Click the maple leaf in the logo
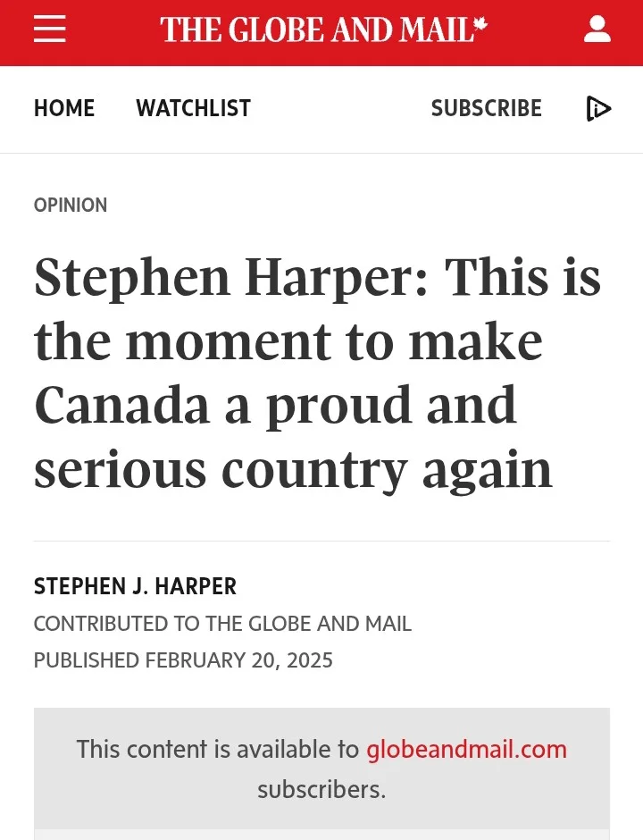 click(480, 25)
